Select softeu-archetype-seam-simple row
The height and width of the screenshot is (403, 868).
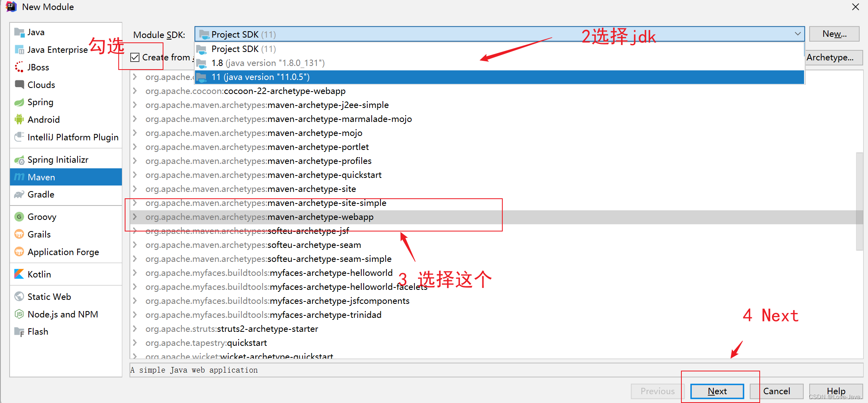coord(496,259)
